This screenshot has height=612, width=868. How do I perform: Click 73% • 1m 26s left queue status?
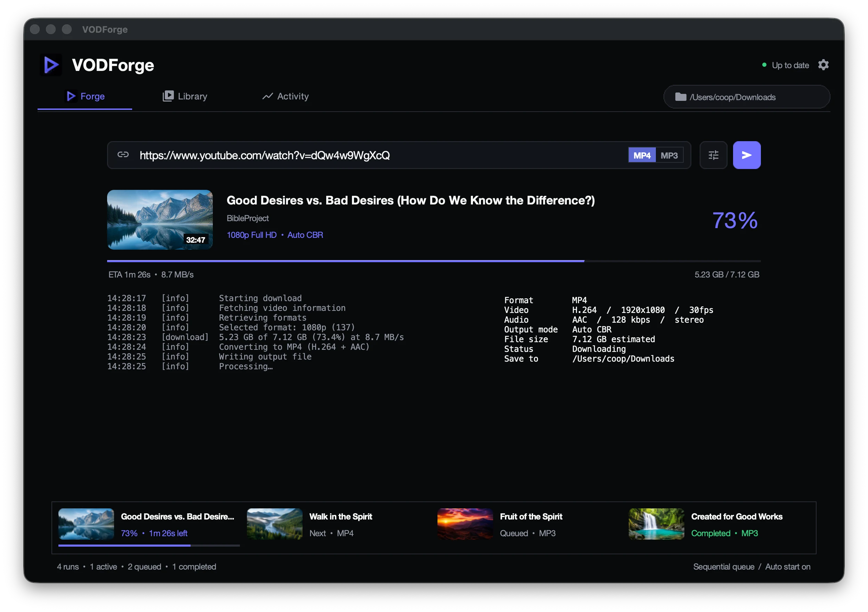[x=154, y=533]
